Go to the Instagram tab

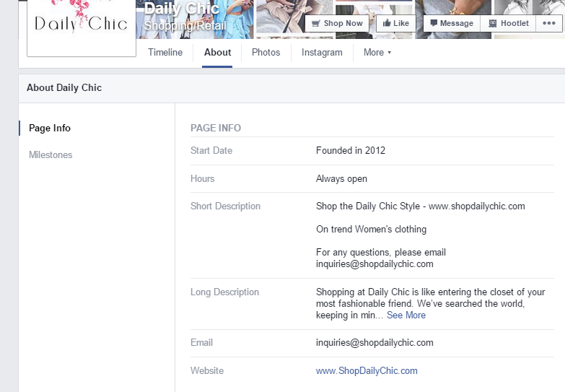coord(322,53)
